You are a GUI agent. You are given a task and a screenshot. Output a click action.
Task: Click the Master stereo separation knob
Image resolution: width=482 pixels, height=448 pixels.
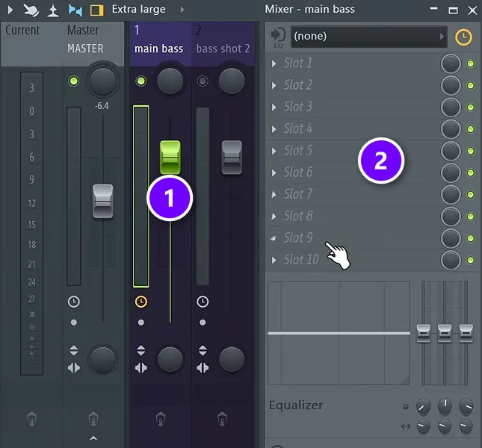[x=103, y=359]
